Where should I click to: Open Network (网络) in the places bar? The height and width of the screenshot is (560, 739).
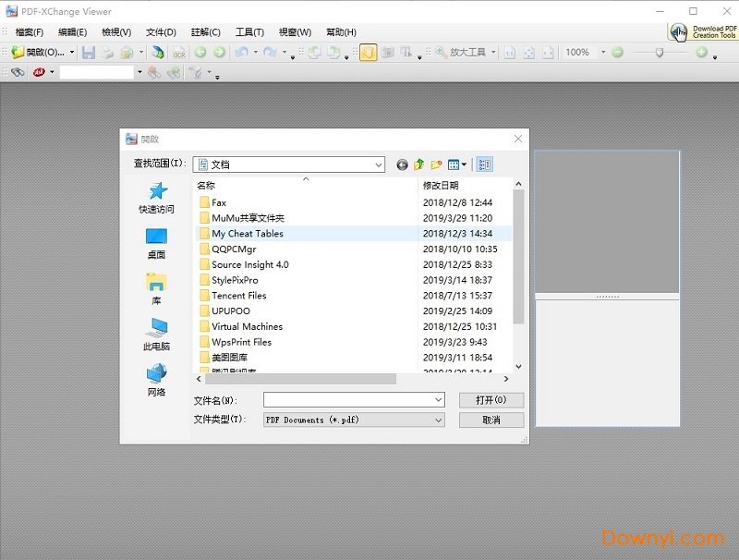pyautogui.click(x=156, y=380)
